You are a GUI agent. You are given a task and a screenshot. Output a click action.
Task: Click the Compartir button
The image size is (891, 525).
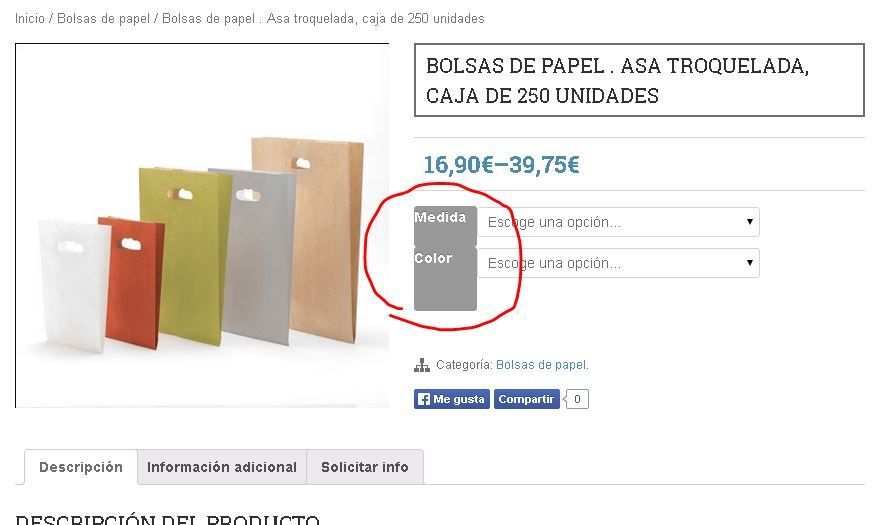point(526,399)
